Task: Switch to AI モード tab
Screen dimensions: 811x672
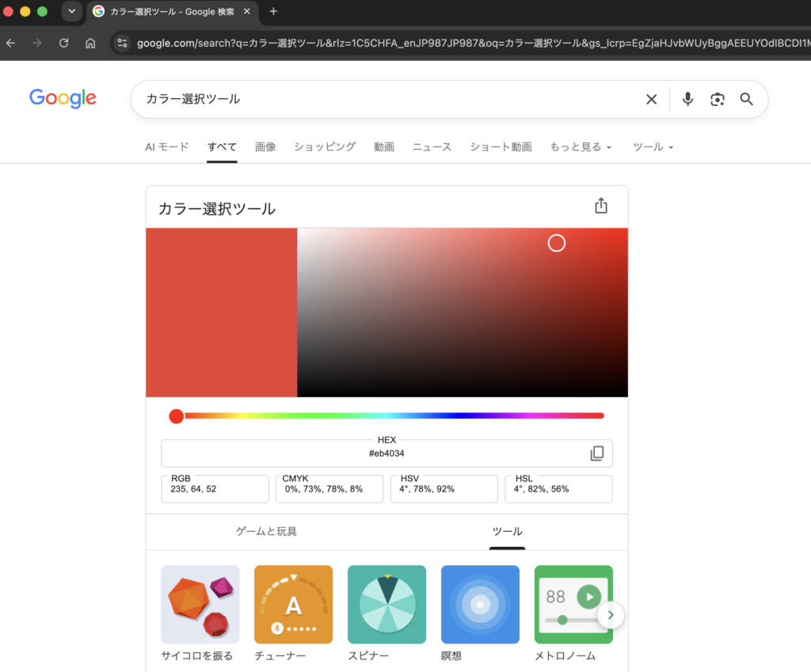Action: [x=166, y=147]
